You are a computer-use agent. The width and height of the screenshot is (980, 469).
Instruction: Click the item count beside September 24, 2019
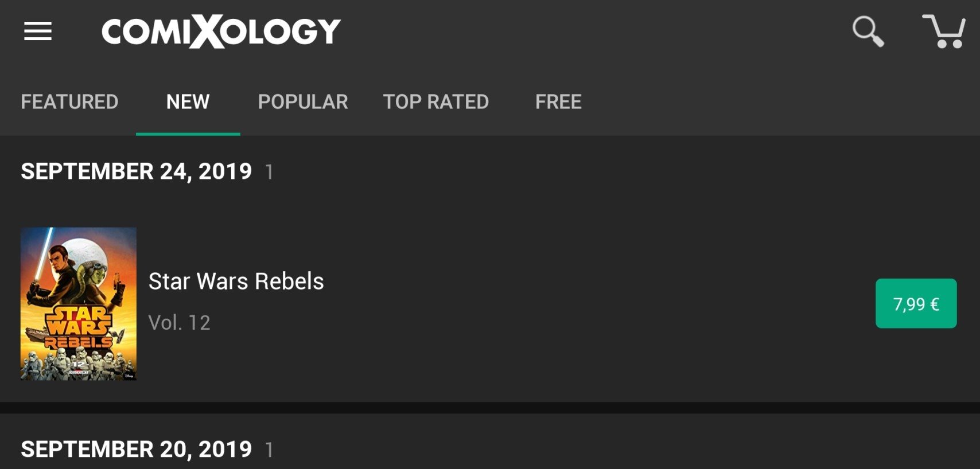[269, 172]
